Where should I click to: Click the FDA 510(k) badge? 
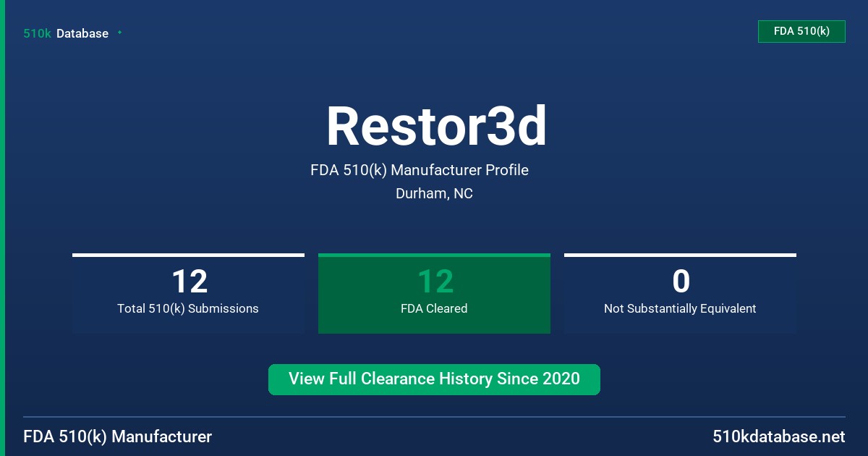coord(801,31)
